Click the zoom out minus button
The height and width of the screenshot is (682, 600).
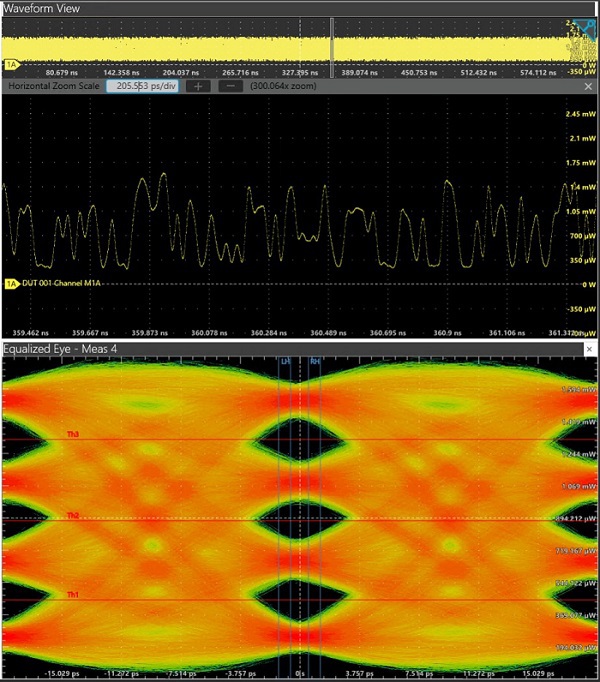[232, 87]
